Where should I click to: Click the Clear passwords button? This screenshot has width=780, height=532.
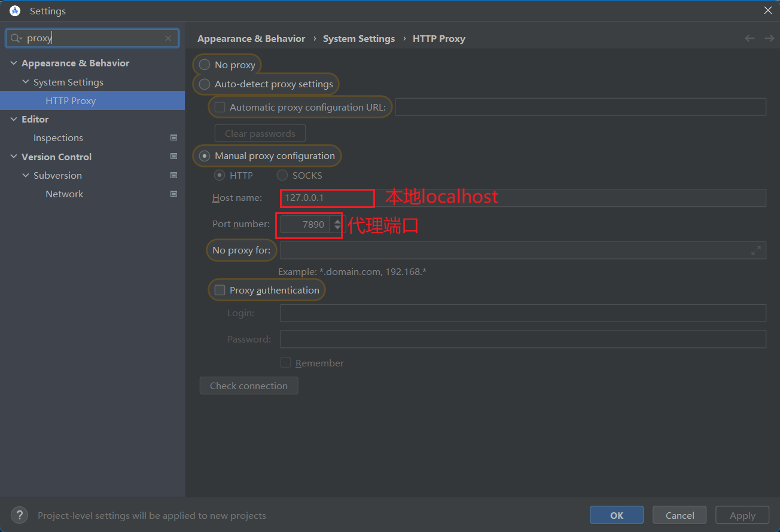[260, 133]
